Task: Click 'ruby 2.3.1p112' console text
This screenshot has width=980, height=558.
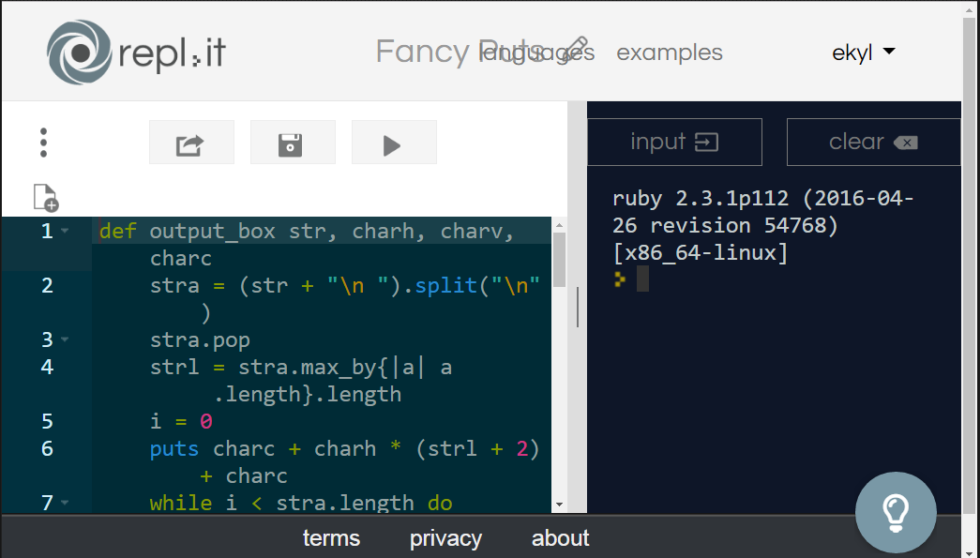Action: 701,199
